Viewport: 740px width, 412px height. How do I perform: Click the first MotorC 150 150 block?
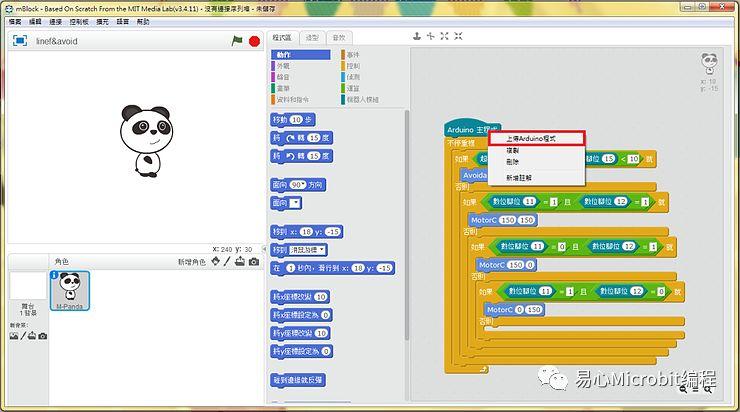click(x=503, y=220)
